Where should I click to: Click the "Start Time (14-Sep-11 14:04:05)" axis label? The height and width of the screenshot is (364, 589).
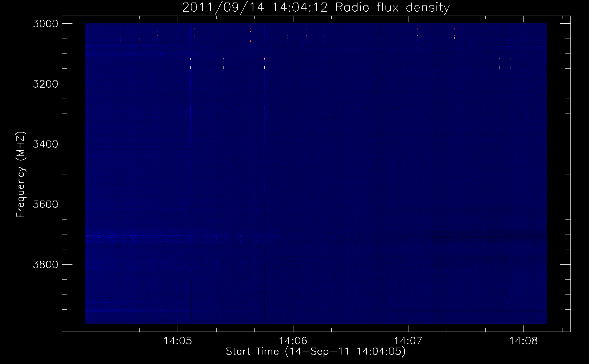[x=316, y=352]
